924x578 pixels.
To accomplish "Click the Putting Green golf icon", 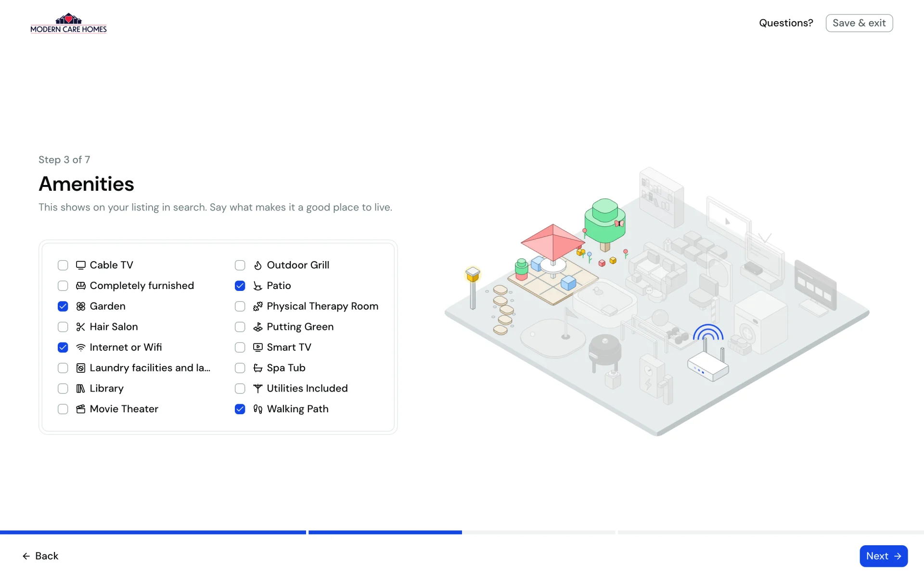I will coord(258,327).
